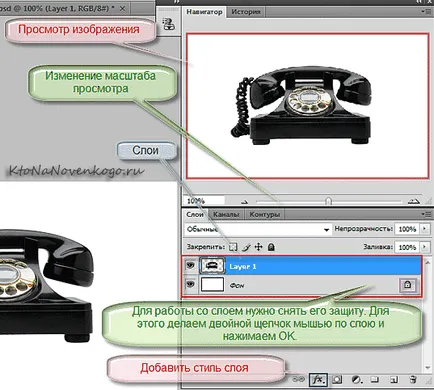
Task: Toggle lock image pixels brush icon
Action: click(246, 247)
